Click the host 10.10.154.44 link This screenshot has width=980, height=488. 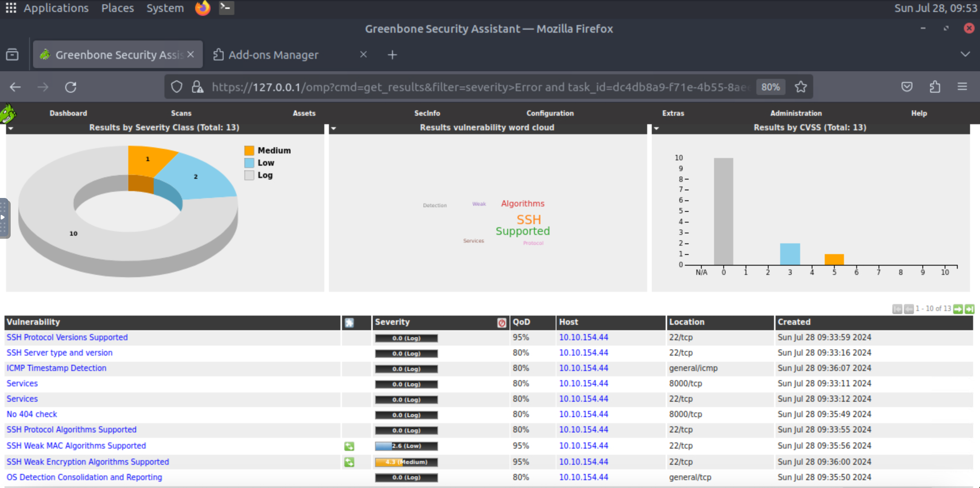pos(583,337)
